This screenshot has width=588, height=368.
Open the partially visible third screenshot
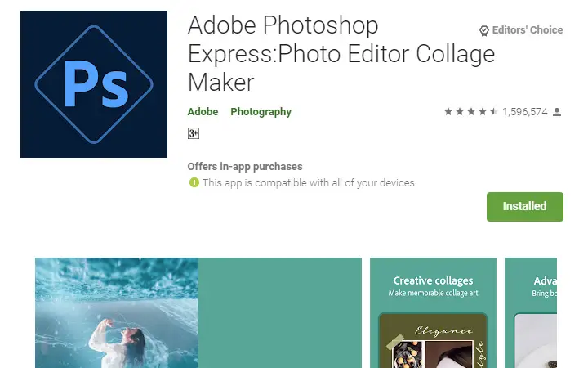[x=531, y=312]
